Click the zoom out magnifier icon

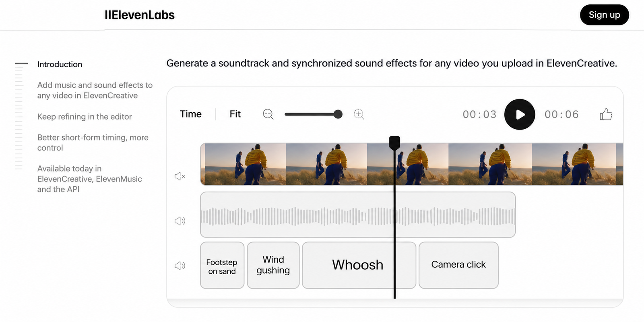point(268,114)
